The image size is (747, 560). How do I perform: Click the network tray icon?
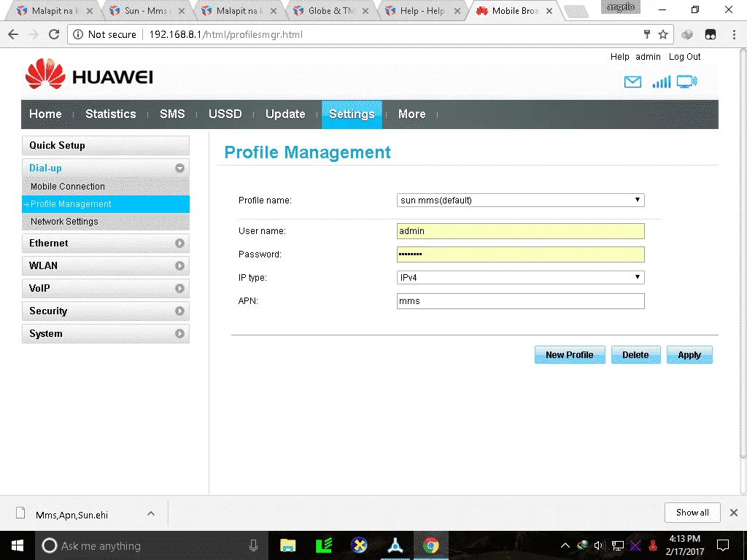tap(617, 545)
